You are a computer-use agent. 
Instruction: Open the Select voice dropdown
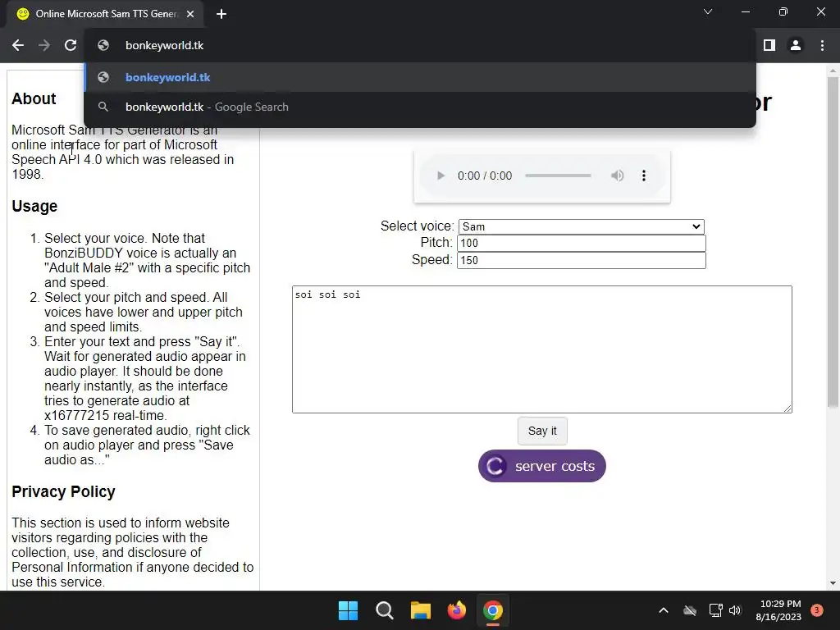(x=582, y=226)
